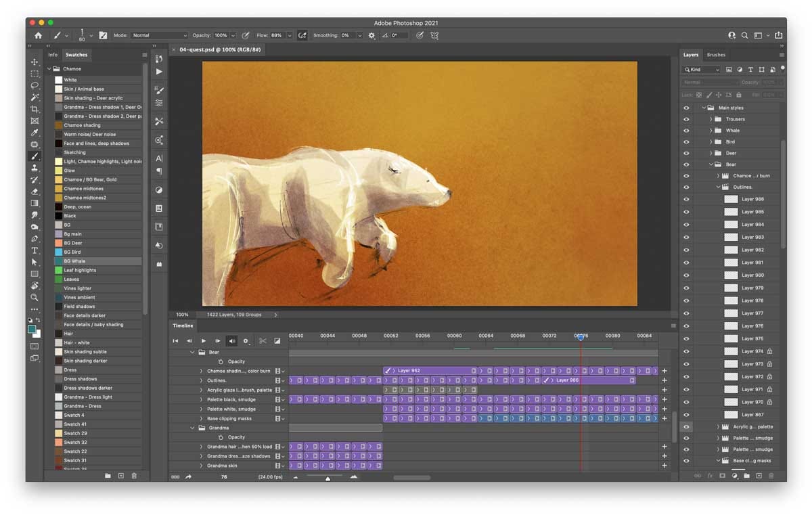Click the search icon at top right
The height and width of the screenshot is (515, 812).
click(x=744, y=35)
